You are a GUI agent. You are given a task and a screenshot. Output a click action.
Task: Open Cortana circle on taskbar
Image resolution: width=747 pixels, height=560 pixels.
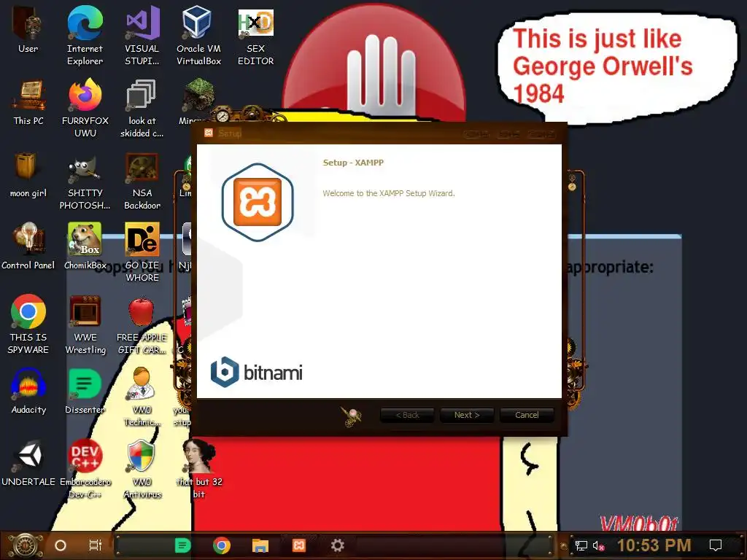click(61, 545)
